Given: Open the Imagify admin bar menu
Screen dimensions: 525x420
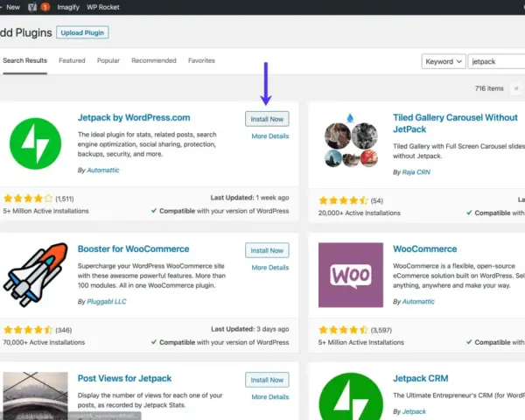Looking at the screenshot, I should 68,7.
